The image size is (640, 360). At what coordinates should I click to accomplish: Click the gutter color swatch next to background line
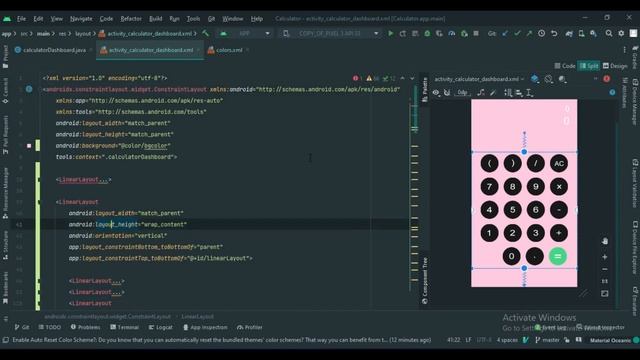(x=29, y=146)
